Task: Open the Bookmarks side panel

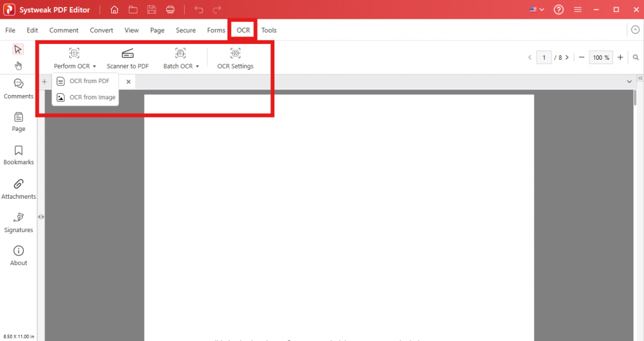Action: [18, 155]
